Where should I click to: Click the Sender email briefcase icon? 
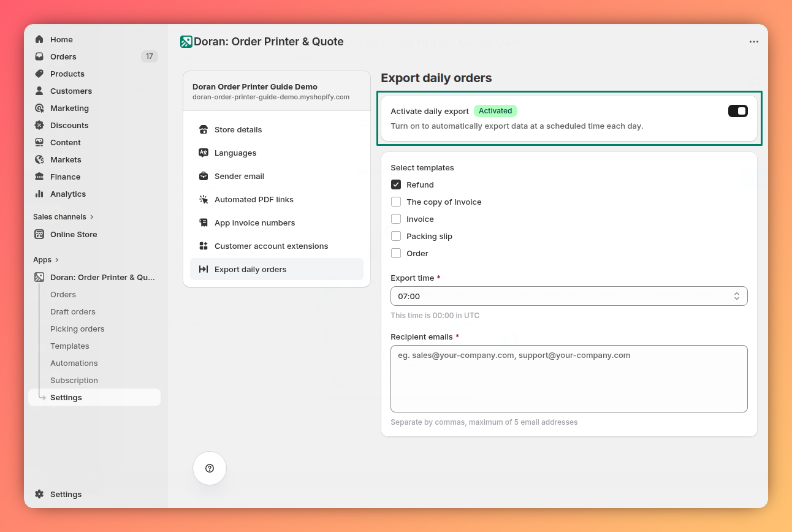[204, 176]
